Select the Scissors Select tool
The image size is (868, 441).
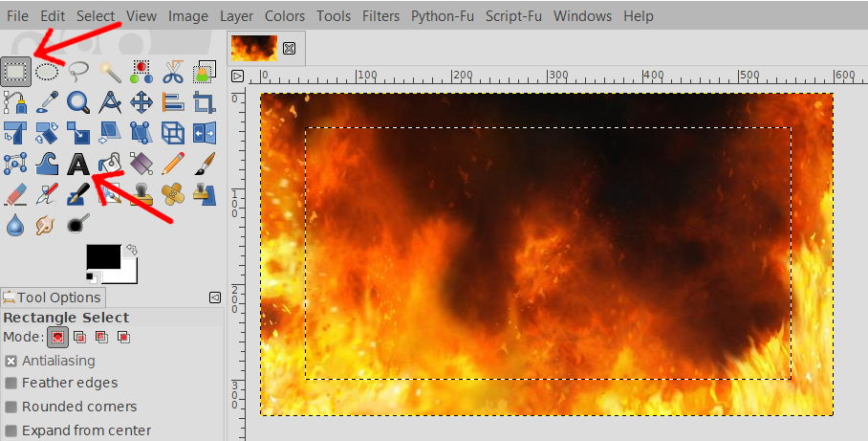pos(173,72)
